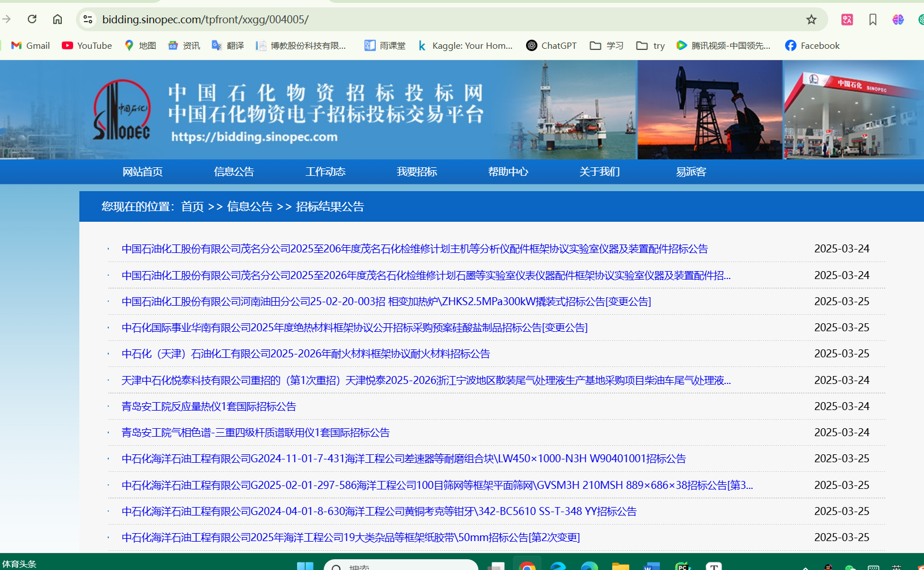Open G2025-02-01-297-586 100目筛网 announcement

coord(437,485)
